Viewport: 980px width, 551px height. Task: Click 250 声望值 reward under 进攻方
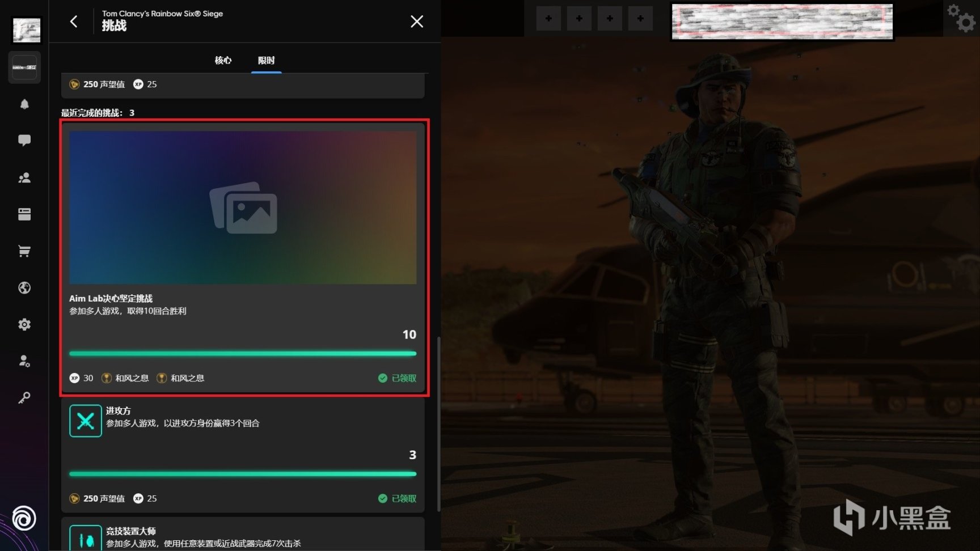[97, 498]
